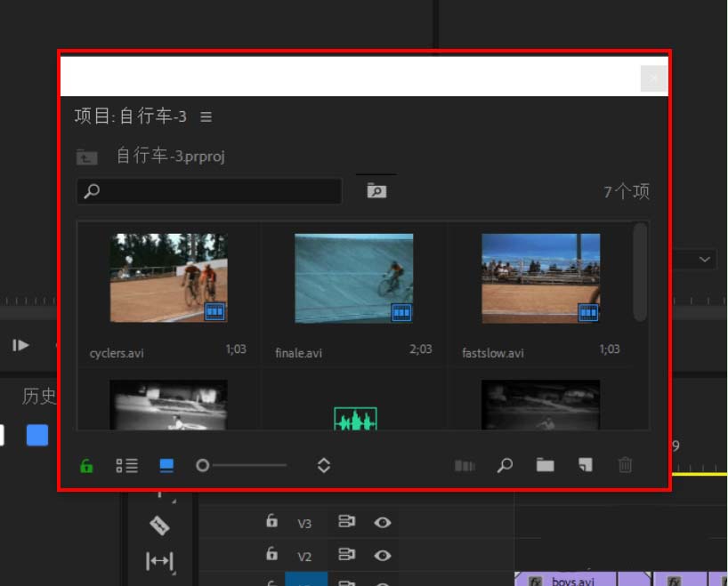
Task: Toggle V2 track output eye icon
Action: point(383,556)
